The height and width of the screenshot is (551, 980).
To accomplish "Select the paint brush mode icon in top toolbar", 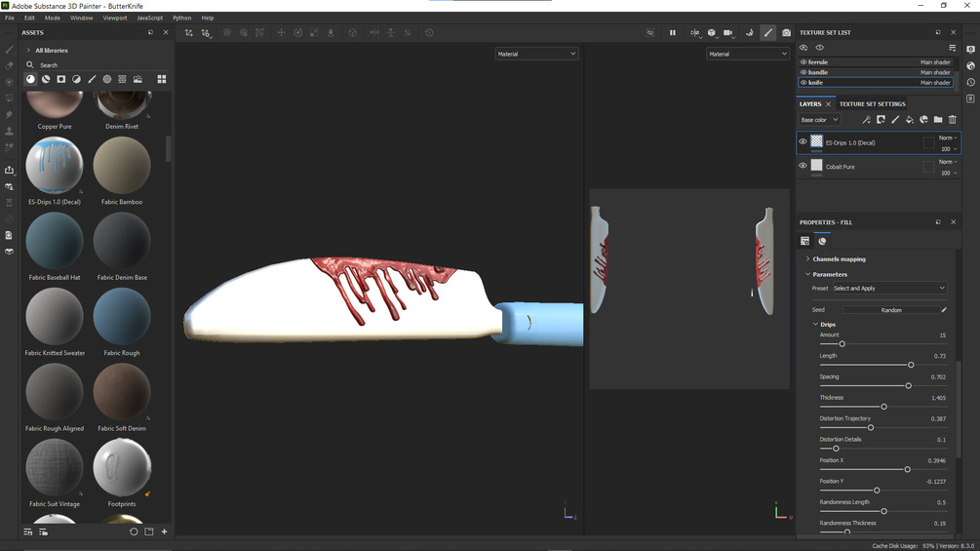I will point(768,32).
